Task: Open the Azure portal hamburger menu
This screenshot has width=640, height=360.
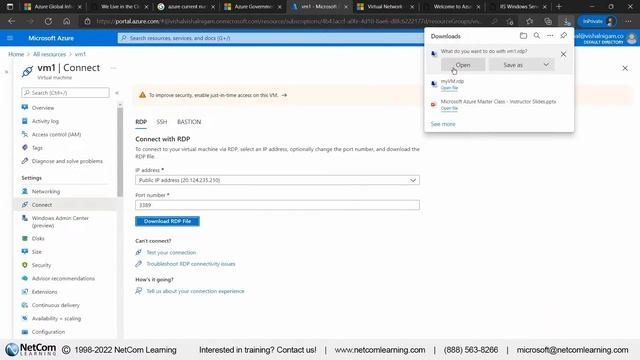Action: pos(10,38)
